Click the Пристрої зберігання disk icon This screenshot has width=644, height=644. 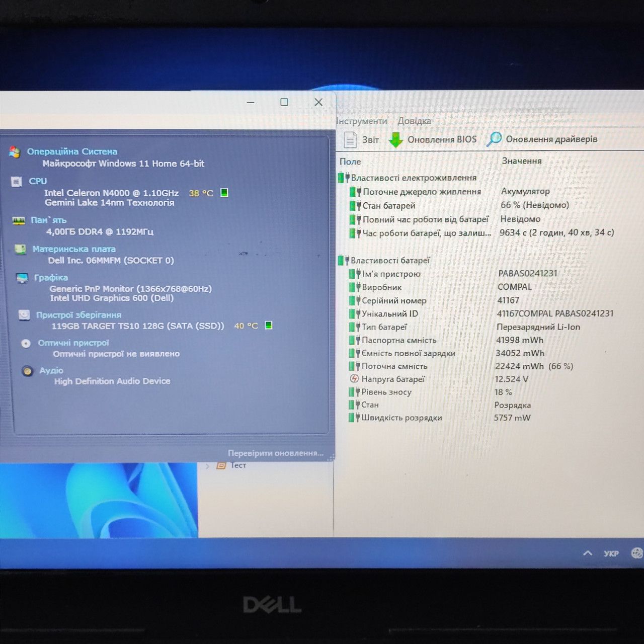[x=24, y=315]
